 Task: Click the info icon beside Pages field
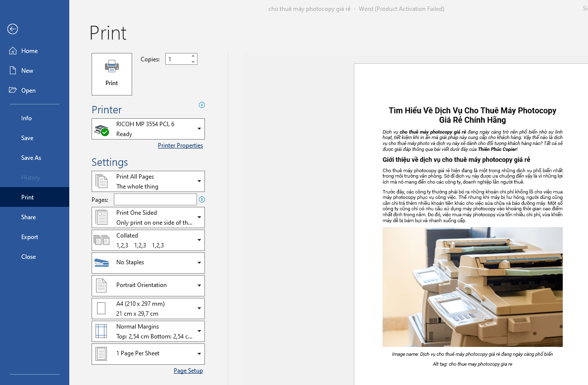[x=201, y=199]
